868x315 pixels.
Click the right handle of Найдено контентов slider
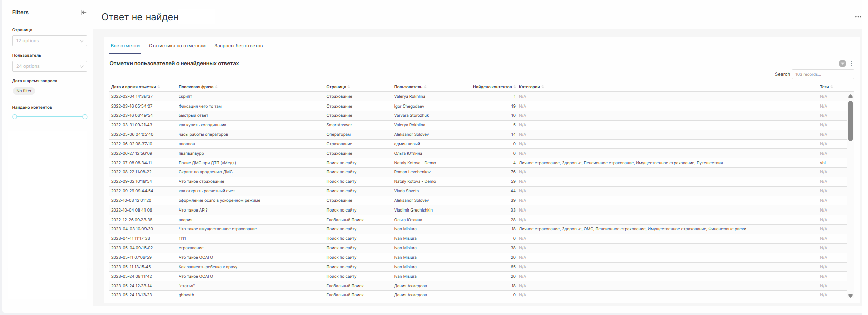coord(85,117)
